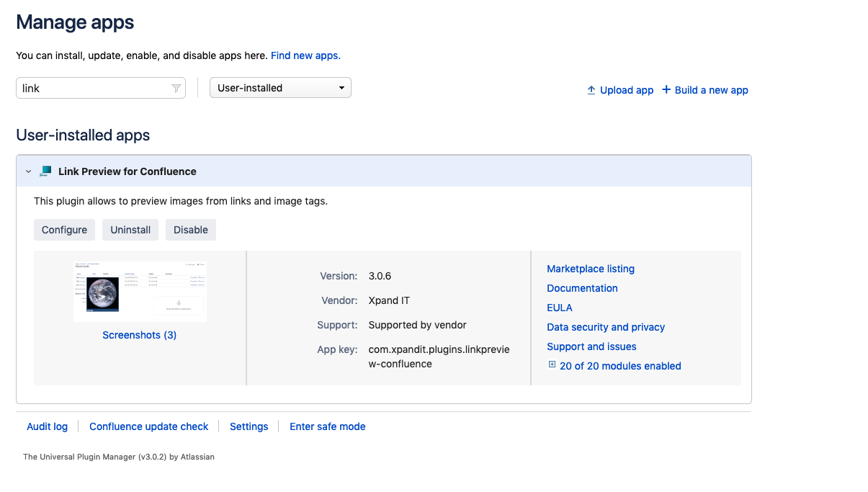Open the Documentation page
This screenshot has height=492, width=868.
[x=582, y=288]
